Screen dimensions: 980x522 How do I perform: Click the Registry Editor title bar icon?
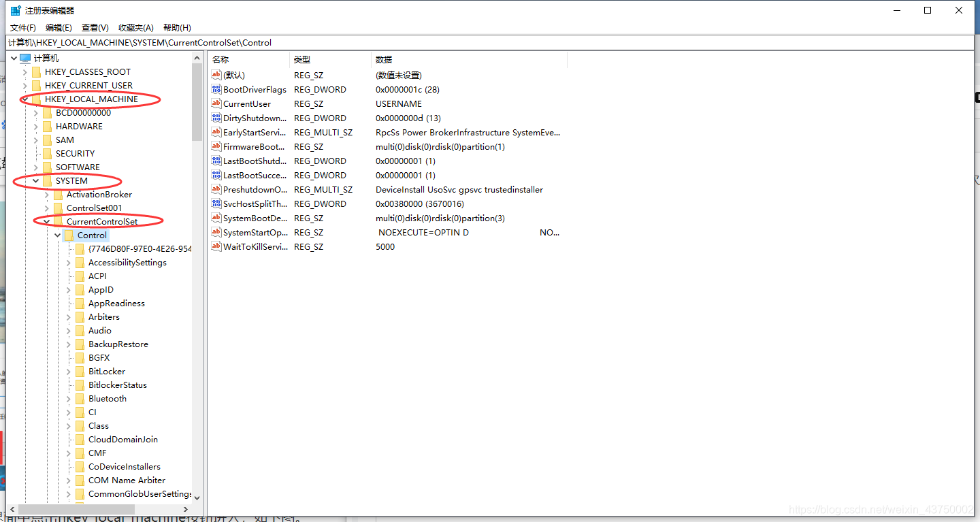click(x=15, y=10)
